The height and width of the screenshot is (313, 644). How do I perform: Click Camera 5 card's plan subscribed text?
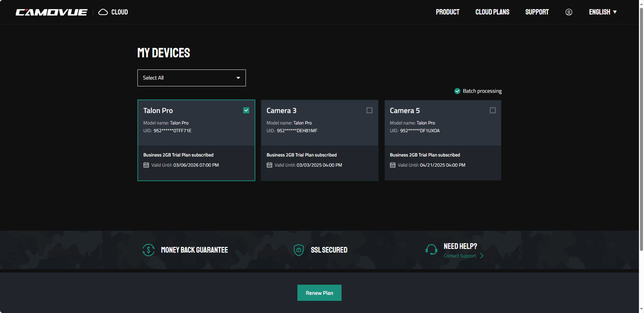click(425, 155)
